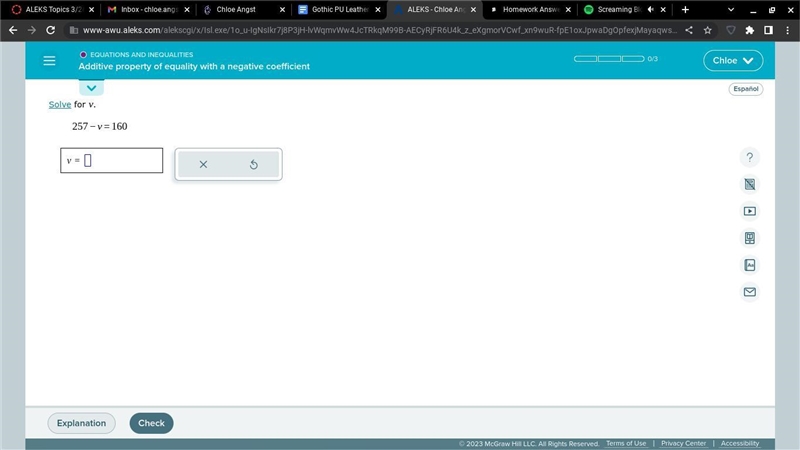Open the video lesson icon
Screen dimensions: 800x450
[749, 211]
